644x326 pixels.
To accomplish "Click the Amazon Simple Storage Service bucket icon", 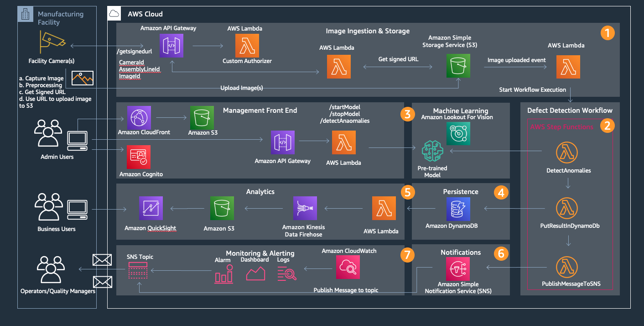I will click(x=457, y=67).
